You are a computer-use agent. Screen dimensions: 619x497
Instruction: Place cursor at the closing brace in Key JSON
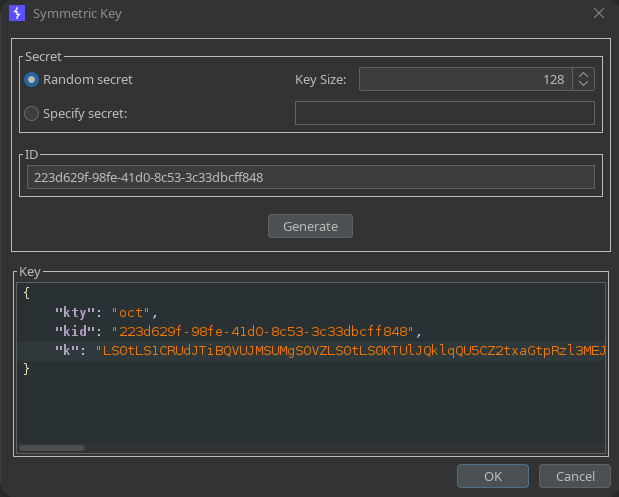click(28, 369)
